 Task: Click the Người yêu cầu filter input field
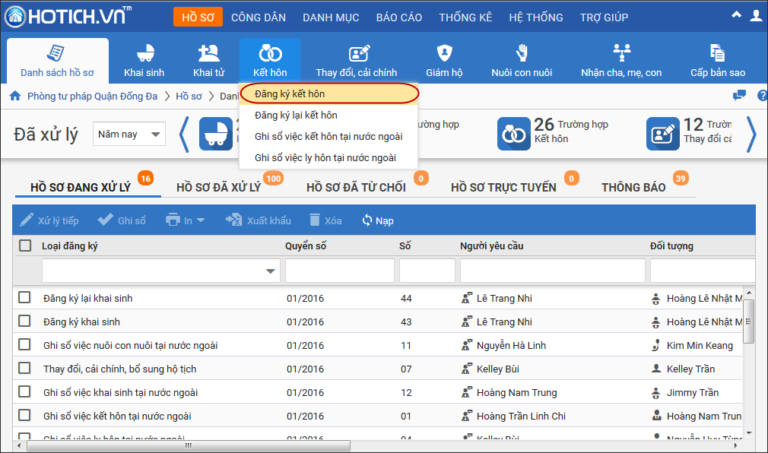pyautogui.click(x=552, y=271)
